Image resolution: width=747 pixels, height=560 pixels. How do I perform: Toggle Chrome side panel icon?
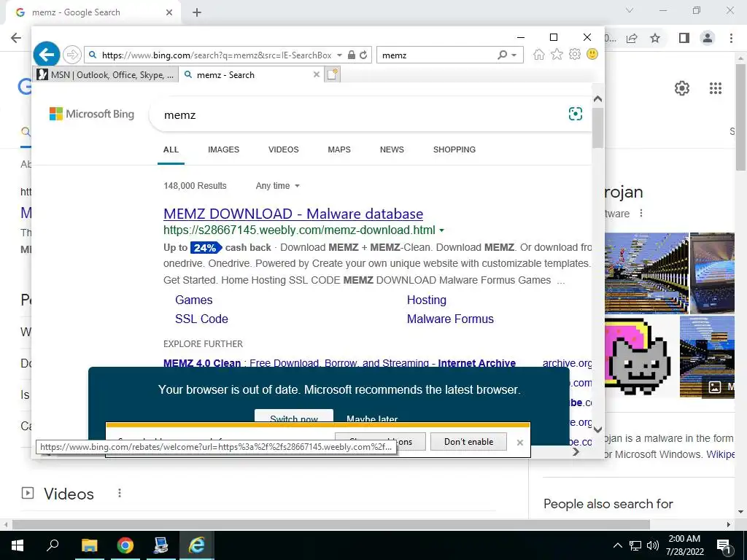pos(684,38)
